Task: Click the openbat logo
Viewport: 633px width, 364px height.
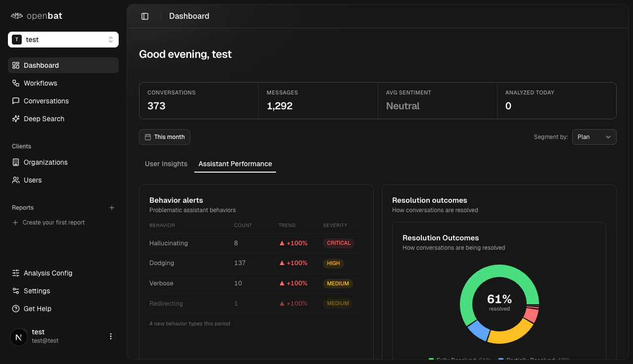Action: (36, 15)
